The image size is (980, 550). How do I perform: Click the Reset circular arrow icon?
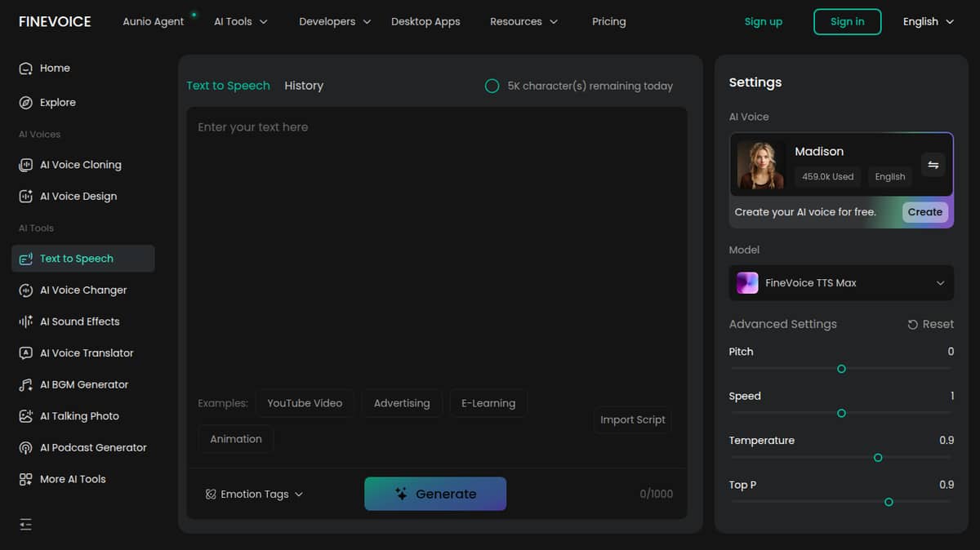click(913, 325)
